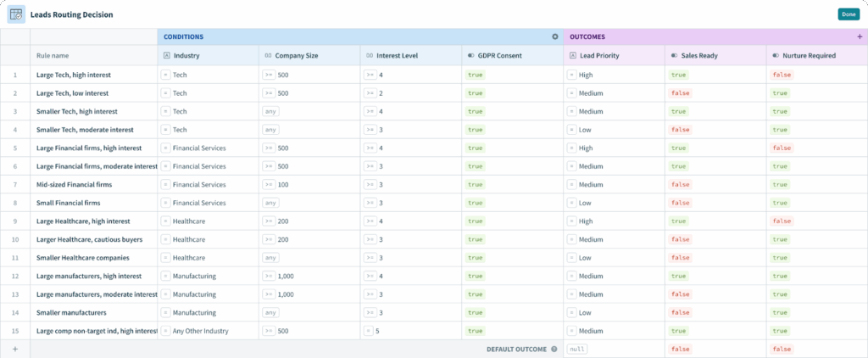Image resolution: width=868 pixels, height=358 pixels.
Task: Open the >= operator for row 1 Company Size
Action: (268, 75)
